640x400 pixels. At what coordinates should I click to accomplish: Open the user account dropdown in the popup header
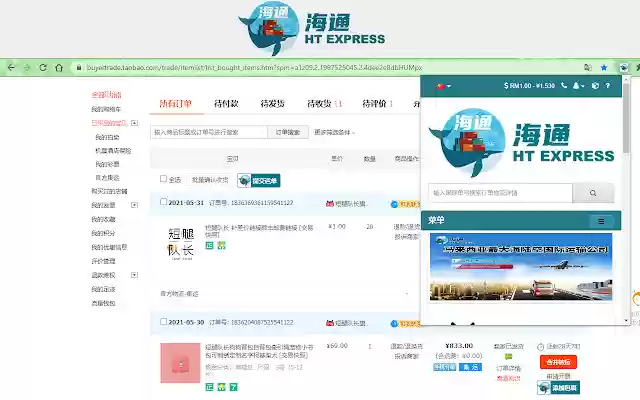tap(578, 85)
